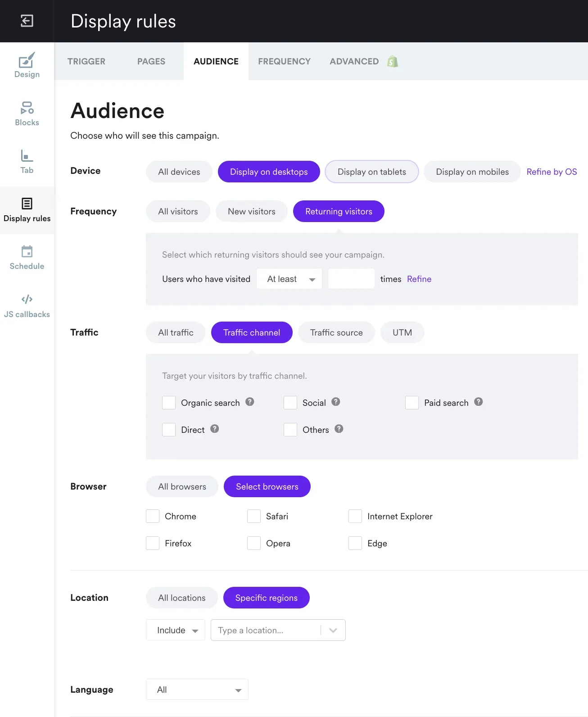Go to the Tab sidebar section
The image size is (588, 717).
click(x=27, y=162)
